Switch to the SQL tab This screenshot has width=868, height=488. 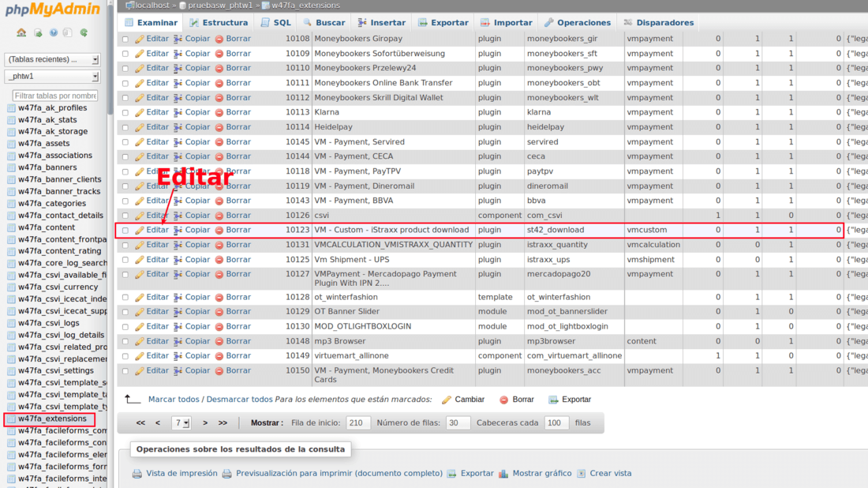point(275,23)
